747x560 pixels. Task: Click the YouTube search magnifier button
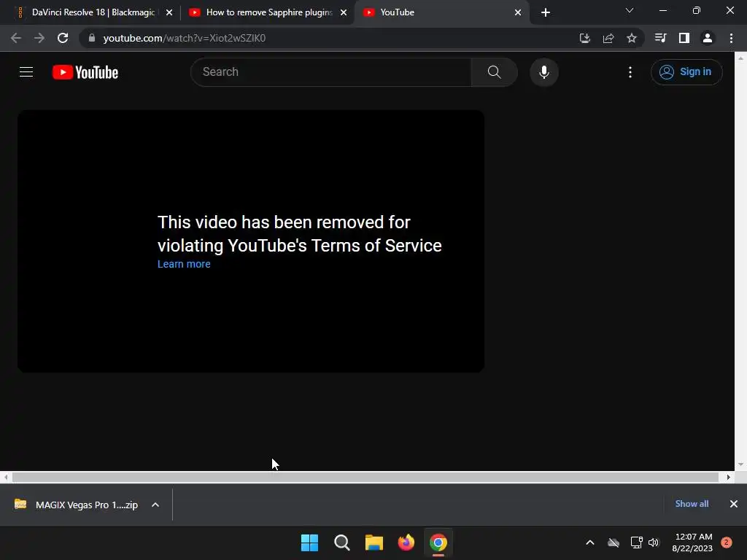click(494, 72)
